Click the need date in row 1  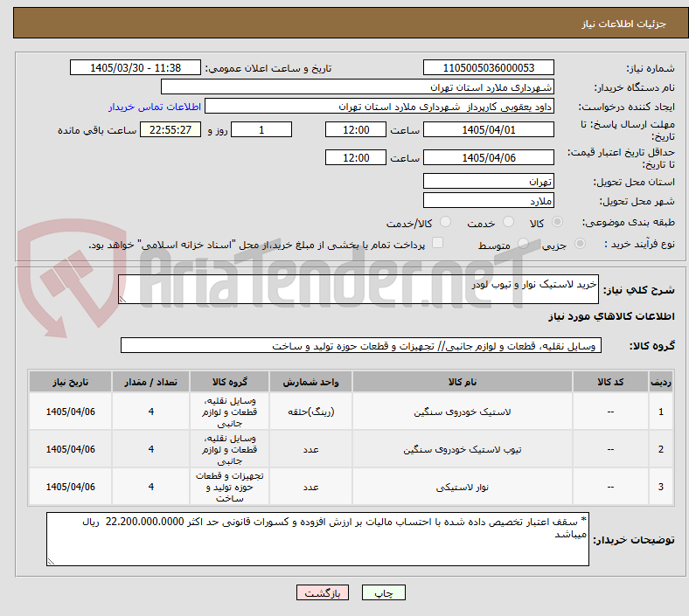[70, 412]
